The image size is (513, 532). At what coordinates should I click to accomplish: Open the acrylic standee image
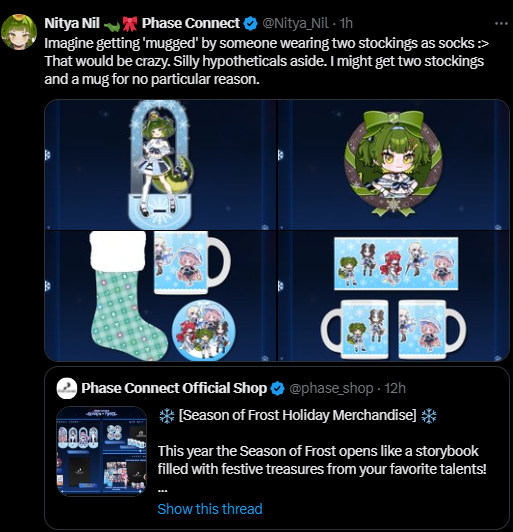[x=160, y=165]
